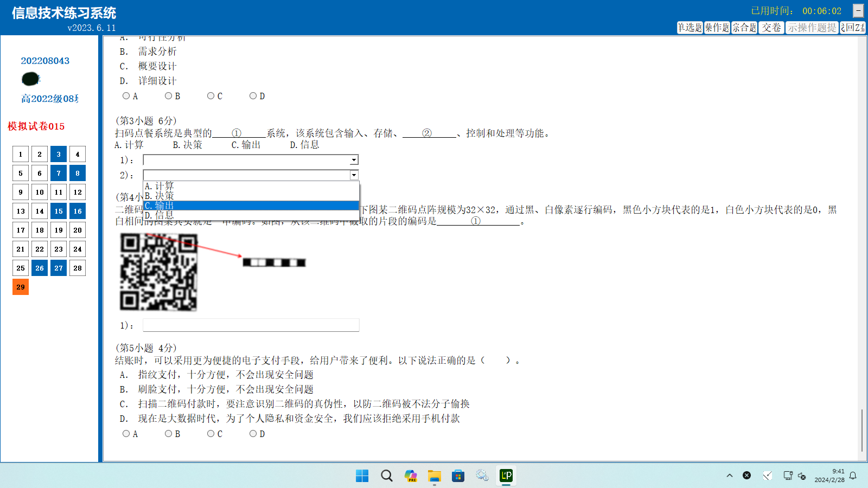Show hidden system tray icons chevron
Viewport: 868px width, 488px height.
coord(730,476)
